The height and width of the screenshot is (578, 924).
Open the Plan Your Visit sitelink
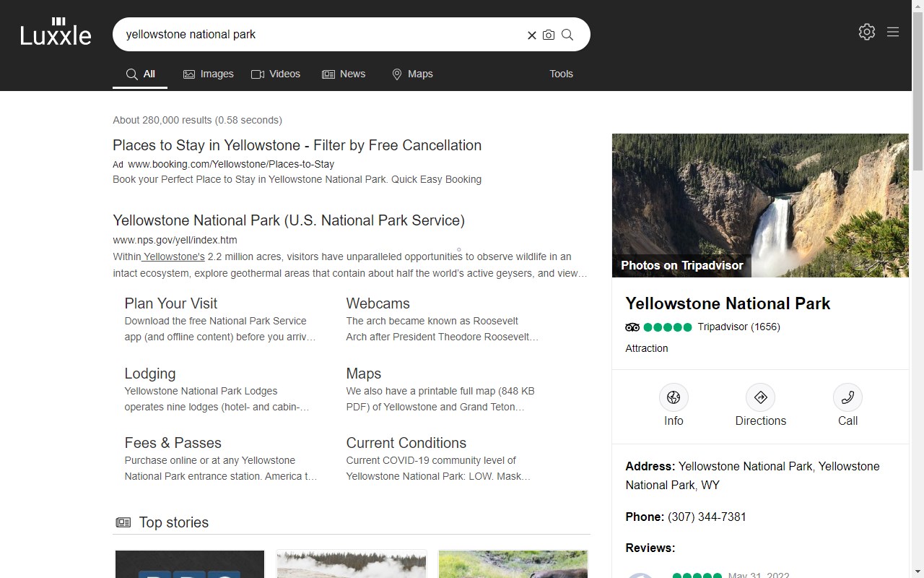pyautogui.click(x=170, y=303)
